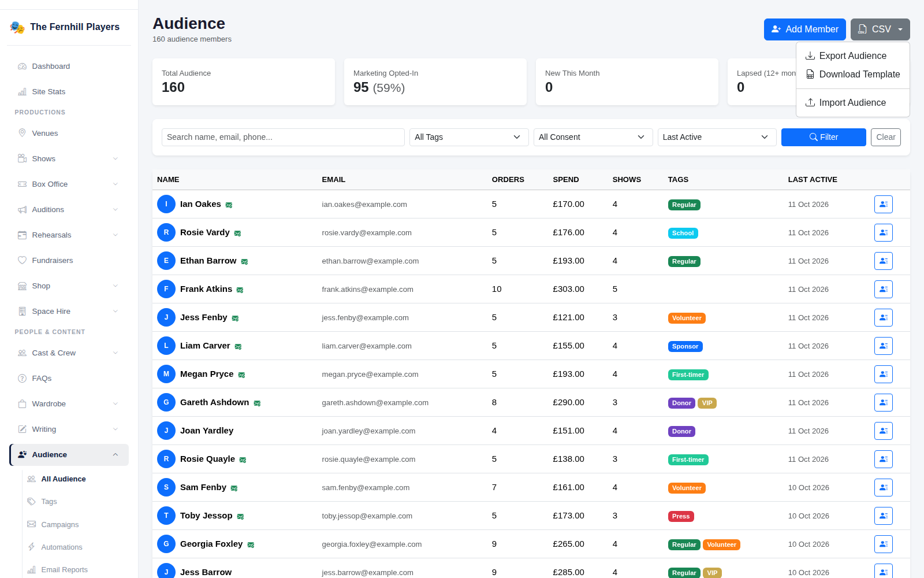Open the All Consent dropdown
Image resolution: width=924 pixels, height=578 pixels.
coord(593,137)
